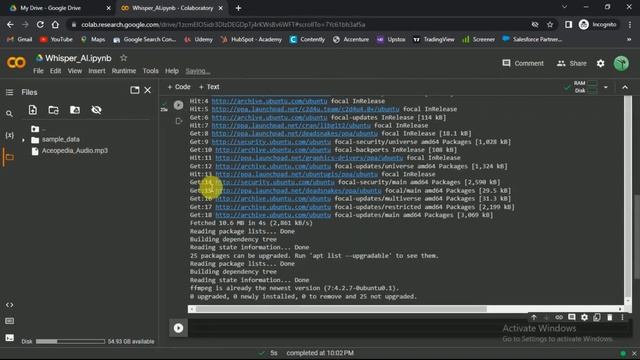
Task: Open a new browser tab
Action: point(238,8)
